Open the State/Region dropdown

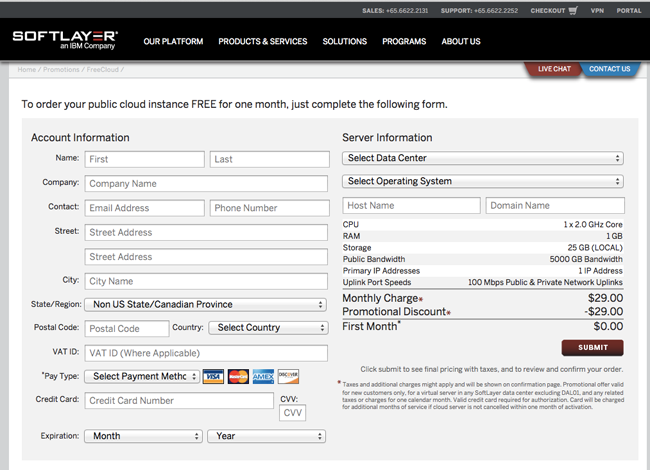205,304
